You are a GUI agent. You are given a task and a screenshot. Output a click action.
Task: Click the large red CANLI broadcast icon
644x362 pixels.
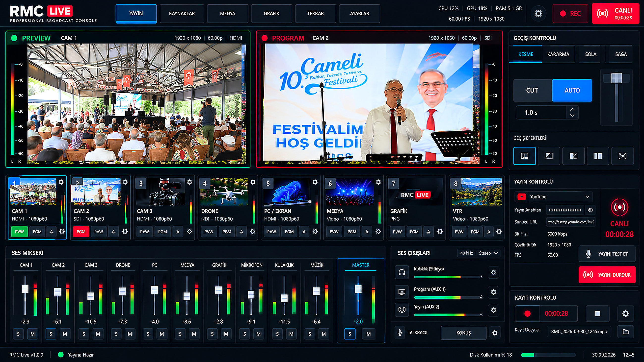coord(619,207)
